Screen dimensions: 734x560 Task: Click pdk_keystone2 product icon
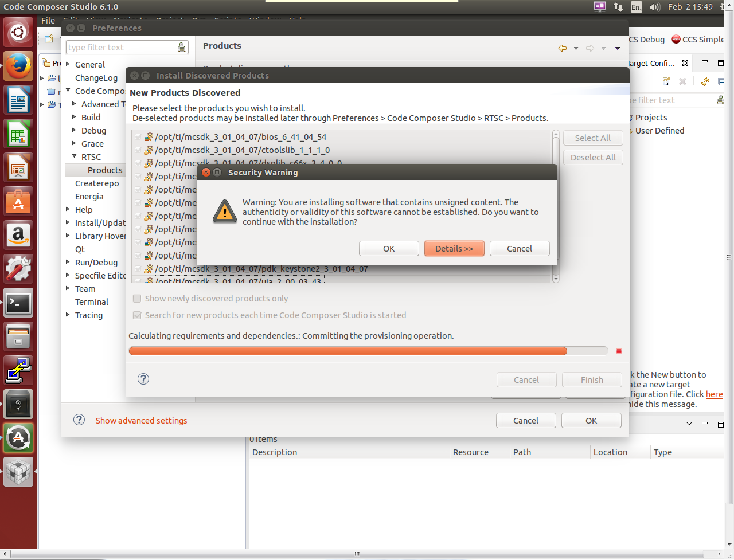[x=149, y=268]
